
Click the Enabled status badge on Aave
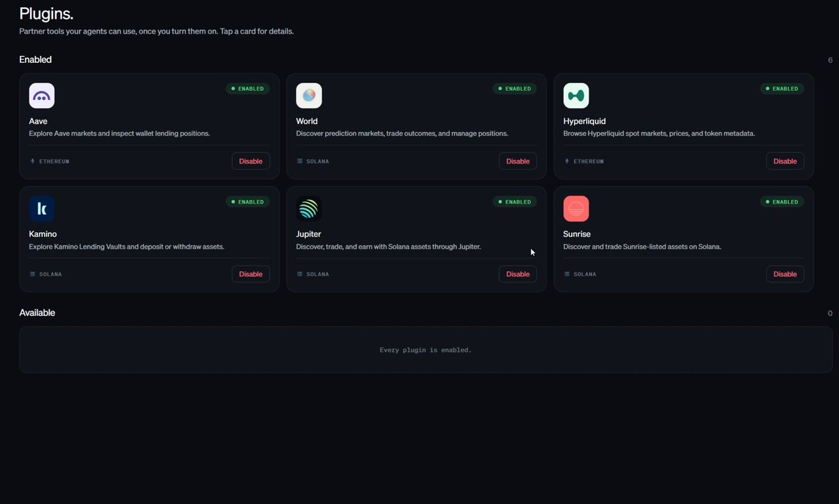pos(248,89)
